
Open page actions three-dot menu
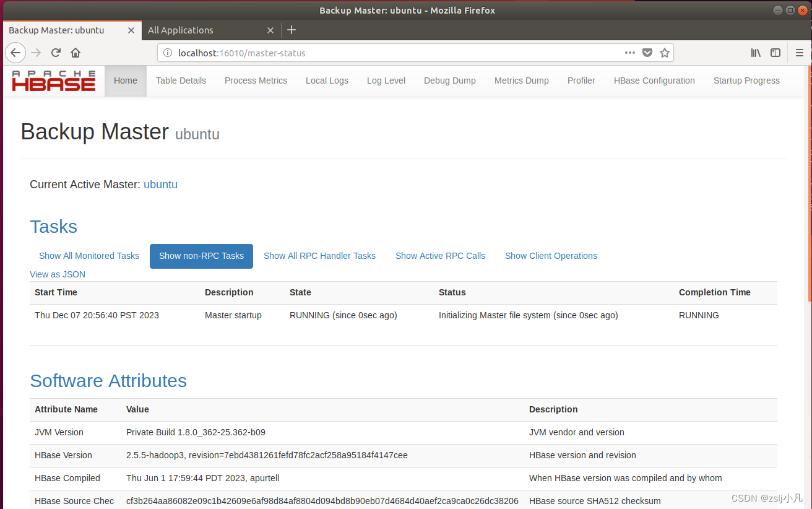tap(630, 53)
